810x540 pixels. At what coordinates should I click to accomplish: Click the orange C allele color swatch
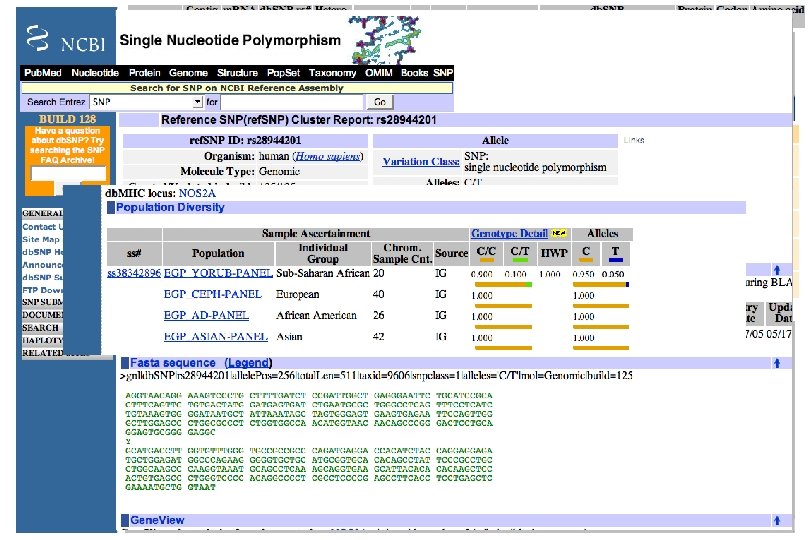586,260
